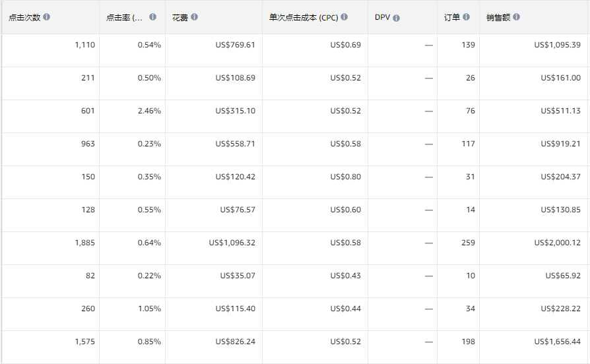The height and width of the screenshot is (364, 590).
Task: Select sales value US$130.85
Action: tap(561, 210)
